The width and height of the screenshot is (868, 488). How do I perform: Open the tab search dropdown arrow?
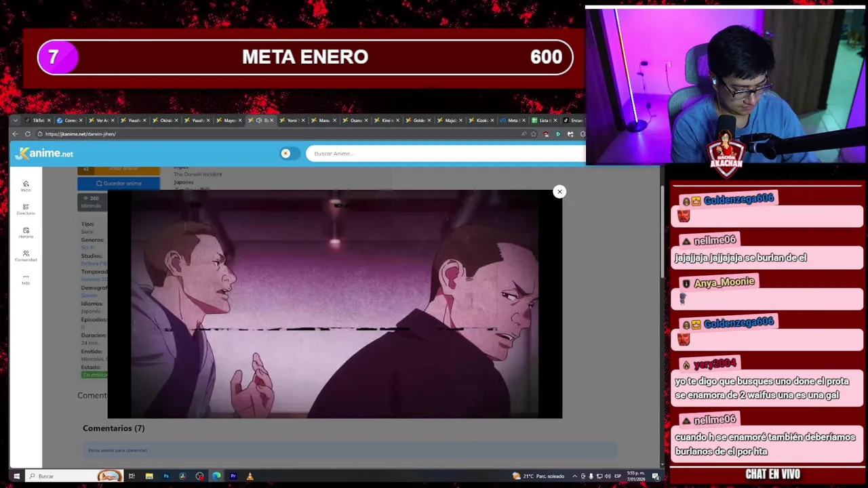(15, 120)
